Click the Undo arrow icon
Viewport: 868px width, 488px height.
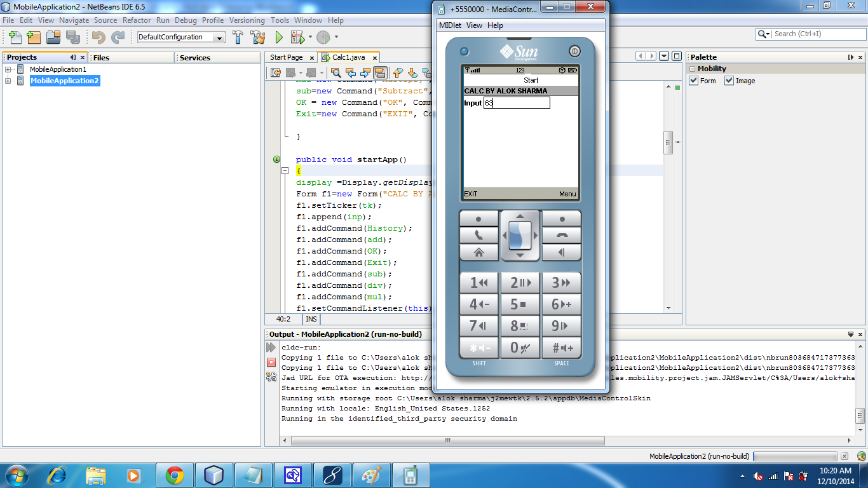pyautogui.click(x=98, y=37)
